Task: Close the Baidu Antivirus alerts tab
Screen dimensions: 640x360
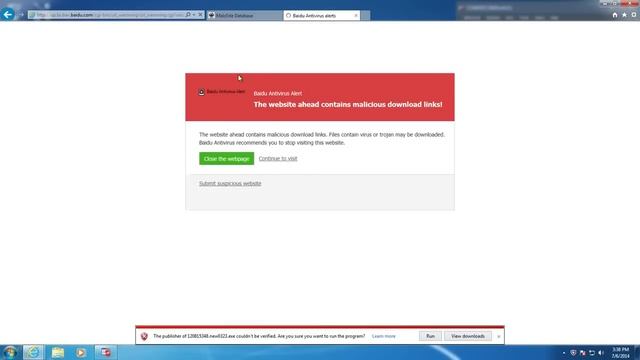Action: click(x=356, y=16)
